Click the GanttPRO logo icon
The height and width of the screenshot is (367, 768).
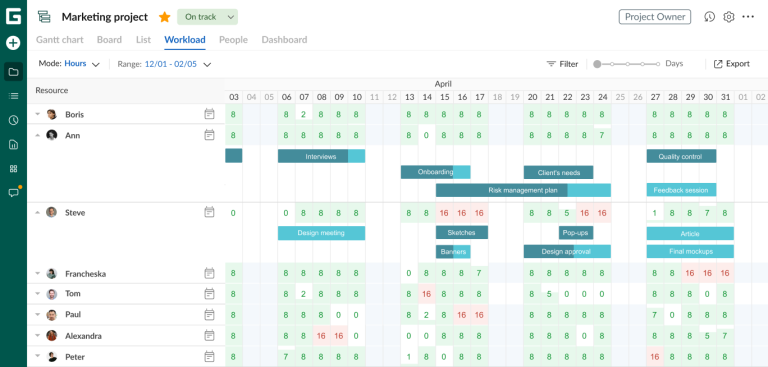coord(13,16)
